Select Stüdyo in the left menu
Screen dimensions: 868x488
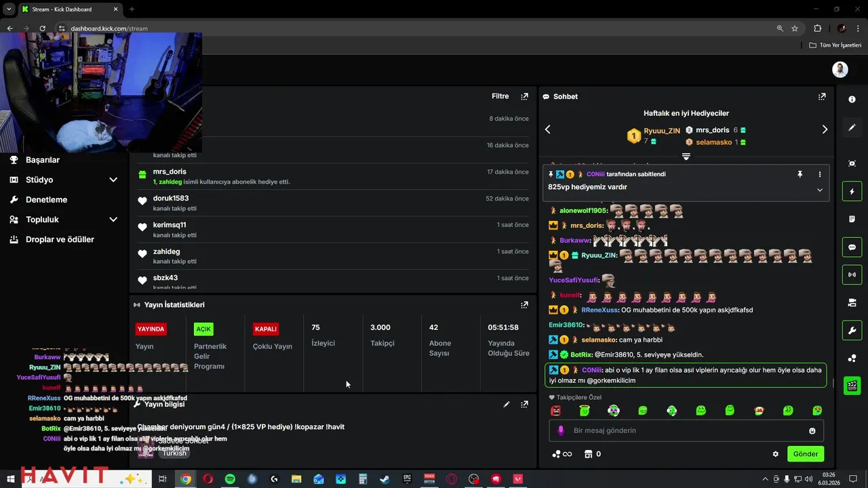pos(39,180)
